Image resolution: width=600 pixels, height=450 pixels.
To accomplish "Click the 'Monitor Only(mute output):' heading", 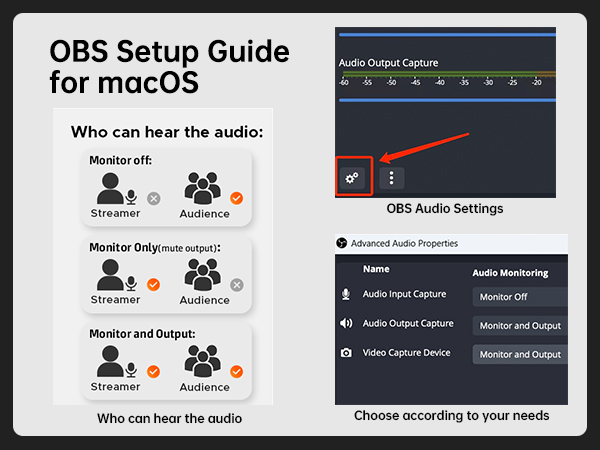I will point(155,248).
